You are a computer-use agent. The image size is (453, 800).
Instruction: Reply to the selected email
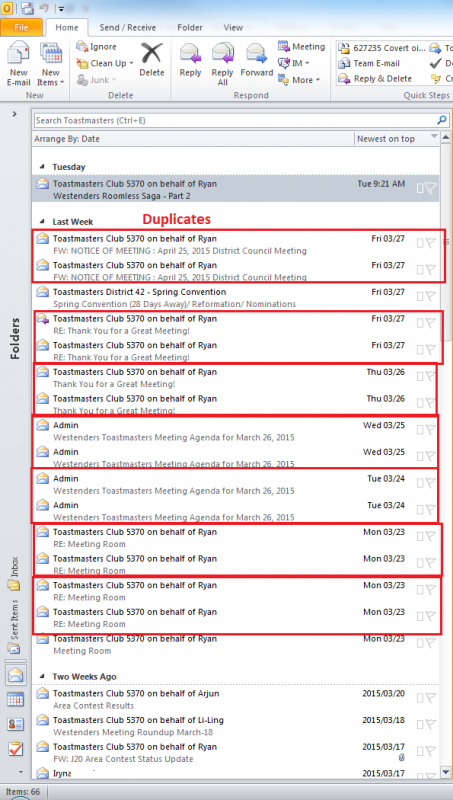pyautogui.click(x=190, y=60)
